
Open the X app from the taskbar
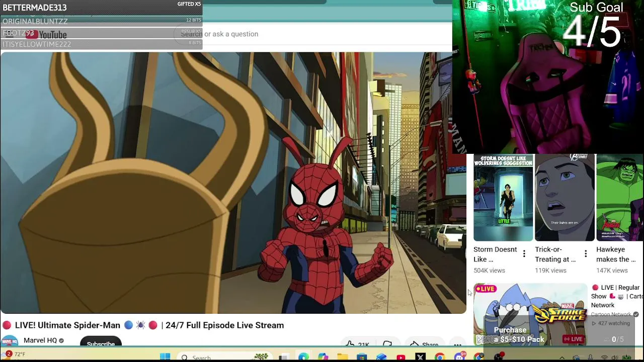421,357
